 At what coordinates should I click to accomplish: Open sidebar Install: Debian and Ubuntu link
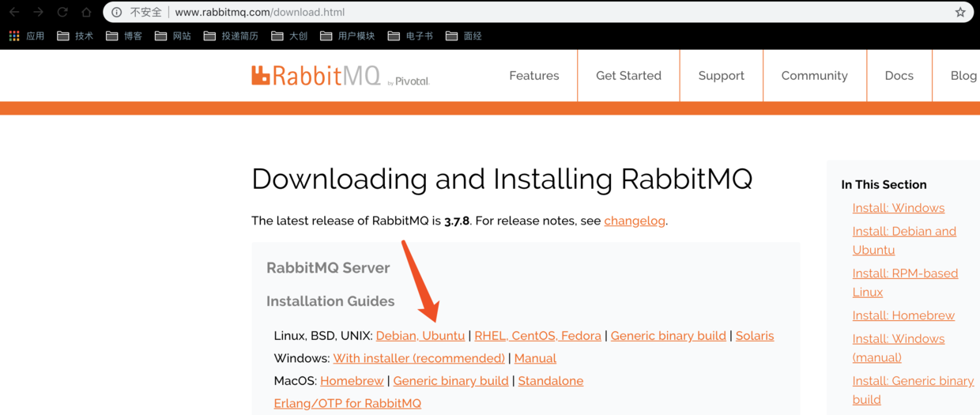(x=904, y=240)
